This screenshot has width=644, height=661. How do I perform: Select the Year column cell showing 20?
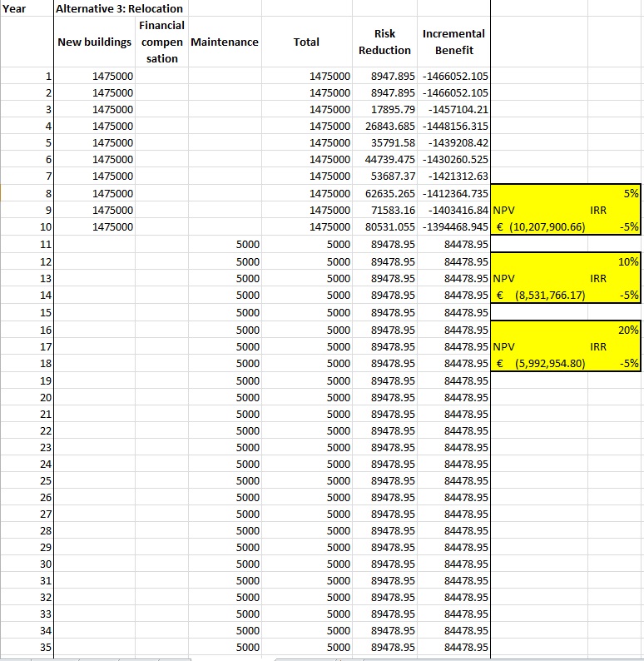tap(27, 397)
